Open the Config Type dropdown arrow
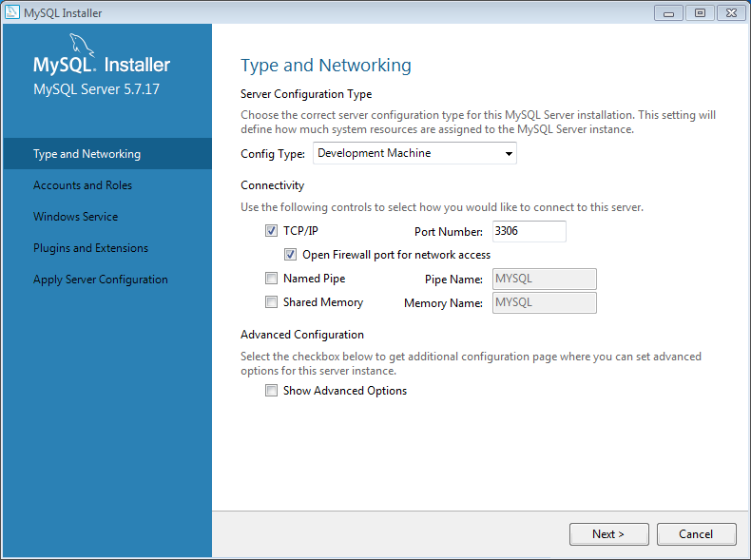Viewport: 751px width, 560px height. click(509, 153)
